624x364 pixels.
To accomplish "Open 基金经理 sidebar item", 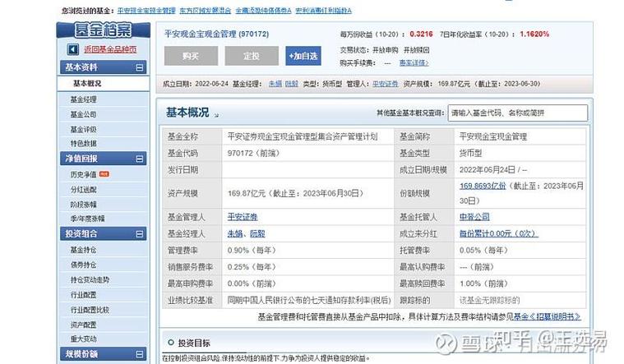I will [84, 99].
